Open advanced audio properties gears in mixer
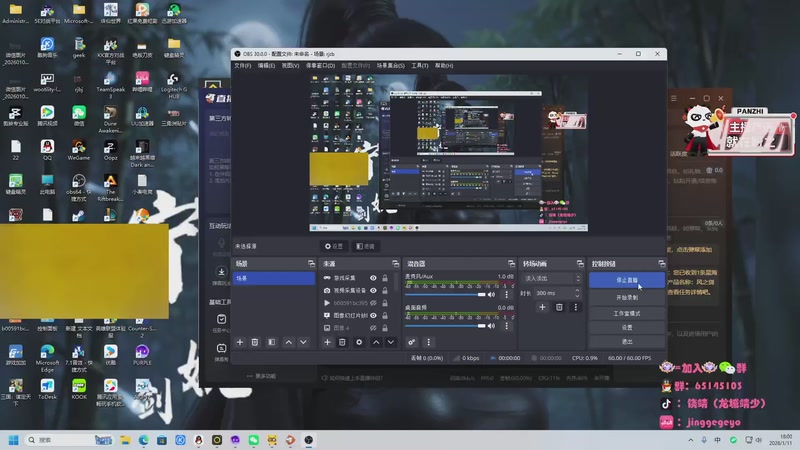The width and height of the screenshot is (800, 450). 412,342
